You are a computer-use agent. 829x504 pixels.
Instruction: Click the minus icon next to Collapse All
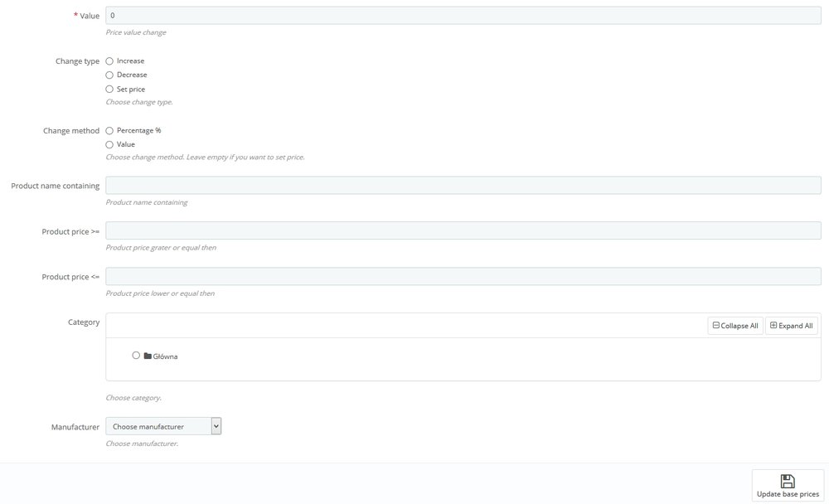coord(716,325)
